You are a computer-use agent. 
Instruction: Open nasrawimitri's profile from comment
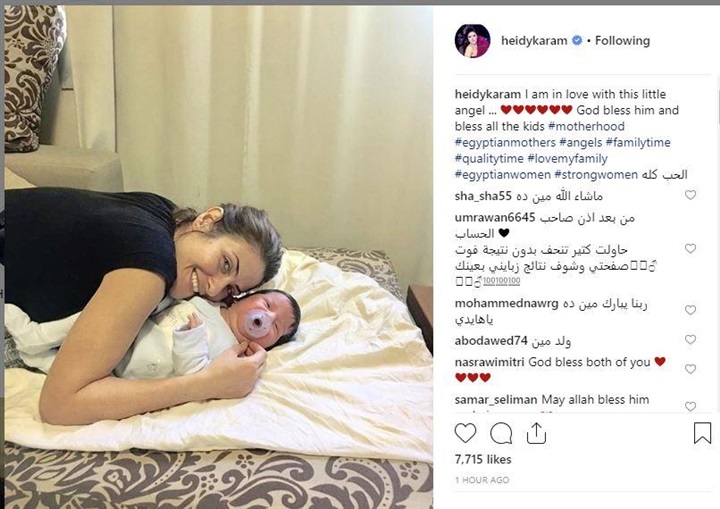click(x=489, y=362)
